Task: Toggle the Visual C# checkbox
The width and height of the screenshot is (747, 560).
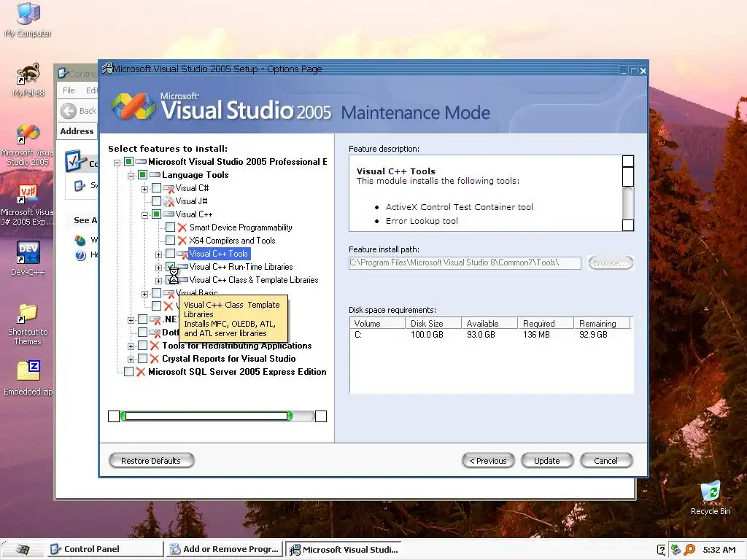Action: point(156,188)
